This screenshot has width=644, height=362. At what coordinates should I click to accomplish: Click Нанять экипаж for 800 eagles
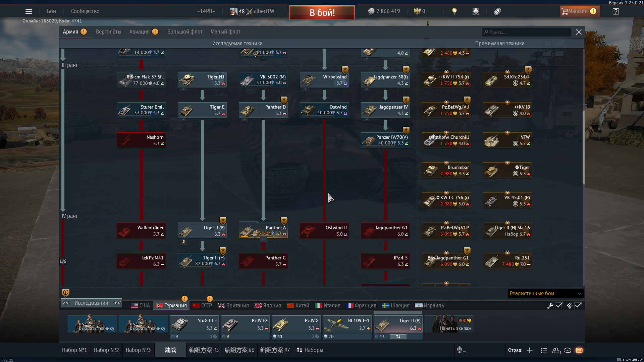(449, 324)
